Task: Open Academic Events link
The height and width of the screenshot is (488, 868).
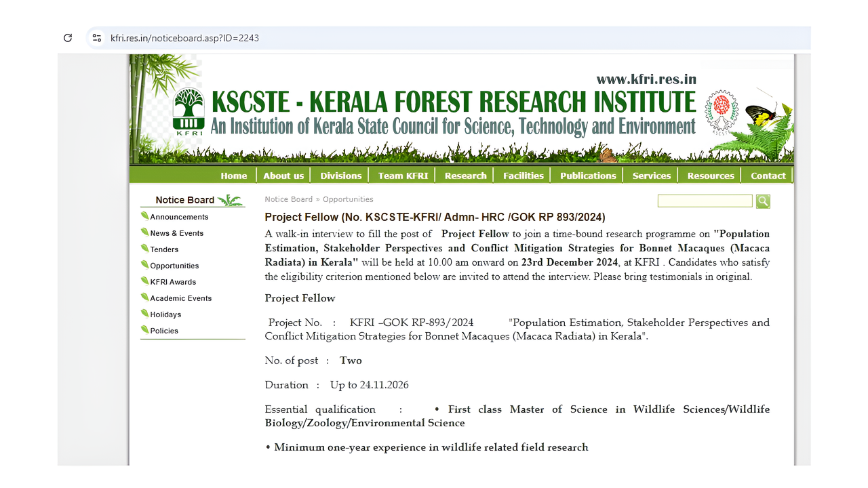Action: pyautogui.click(x=181, y=298)
